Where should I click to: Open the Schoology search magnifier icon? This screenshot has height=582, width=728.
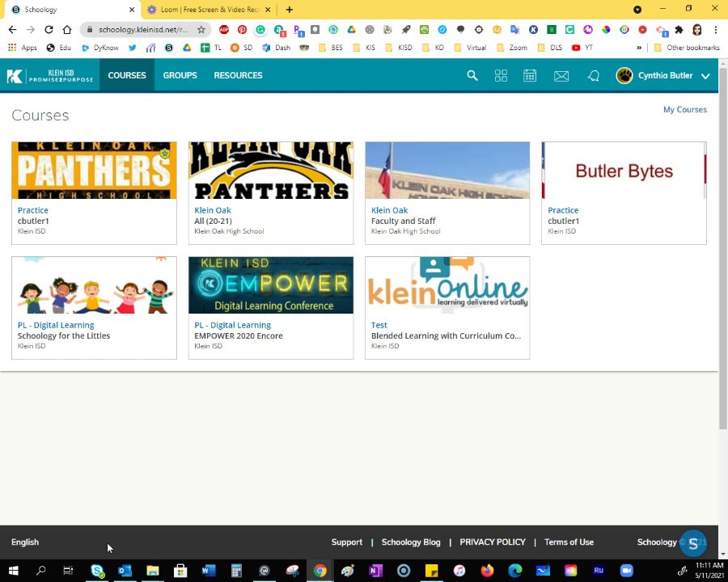(x=472, y=76)
